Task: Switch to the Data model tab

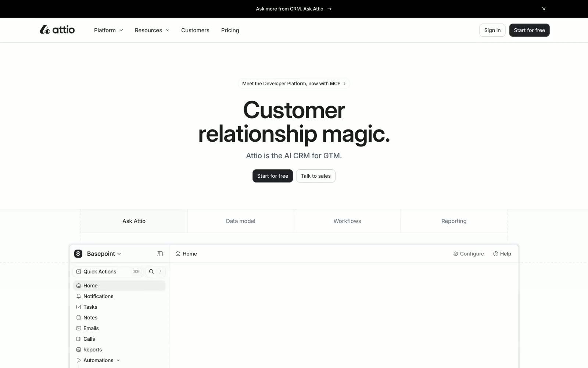Action: pyautogui.click(x=241, y=221)
